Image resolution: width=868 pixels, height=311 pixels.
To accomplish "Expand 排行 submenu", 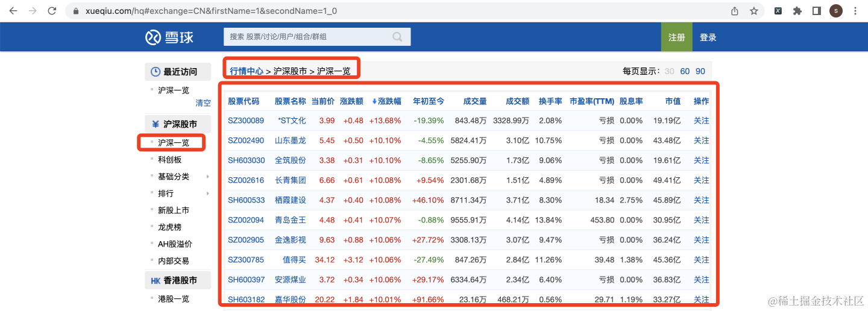I will (166, 193).
